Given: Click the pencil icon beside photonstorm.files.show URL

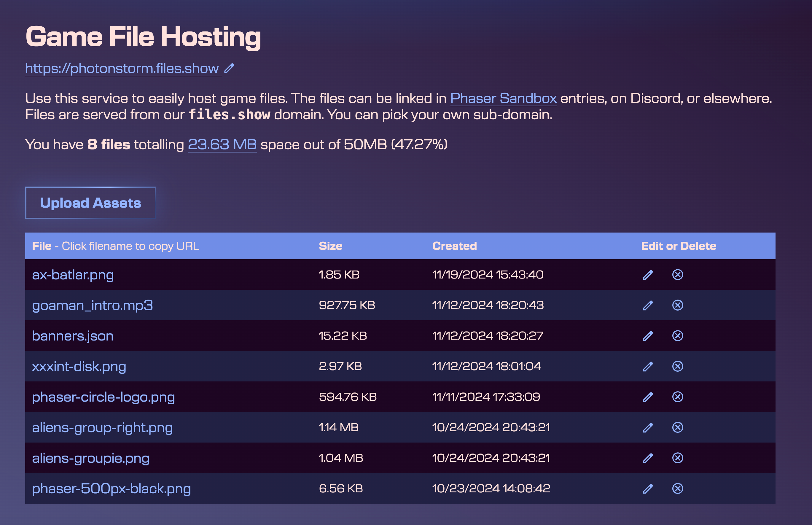Looking at the screenshot, I should pos(229,68).
